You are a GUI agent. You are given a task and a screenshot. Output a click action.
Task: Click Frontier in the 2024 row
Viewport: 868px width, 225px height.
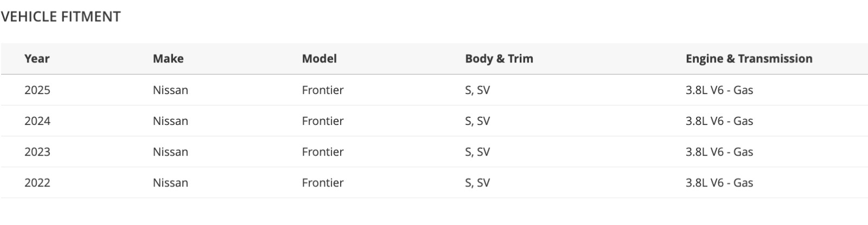pyautogui.click(x=323, y=121)
